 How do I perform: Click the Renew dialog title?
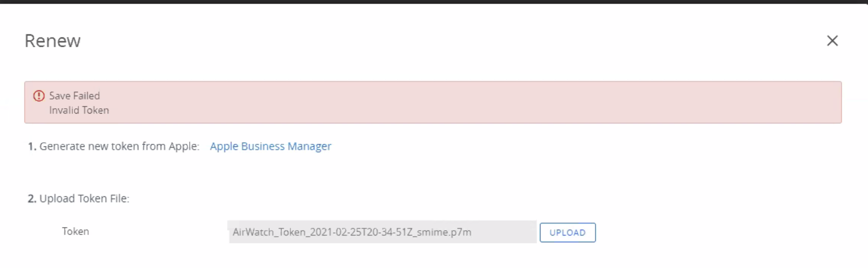53,41
